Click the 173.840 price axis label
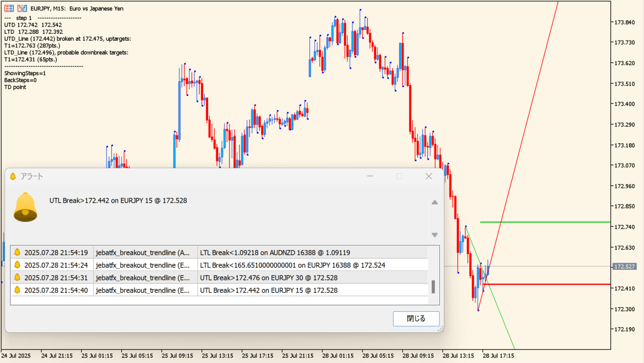 coord(624,22)
